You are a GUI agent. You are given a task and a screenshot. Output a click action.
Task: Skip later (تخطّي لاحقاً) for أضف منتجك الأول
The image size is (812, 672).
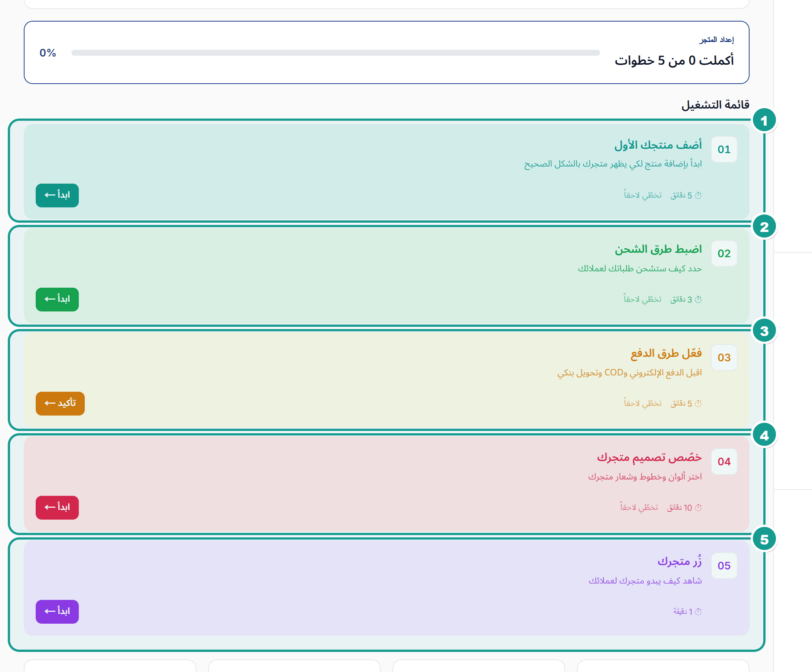642,195
